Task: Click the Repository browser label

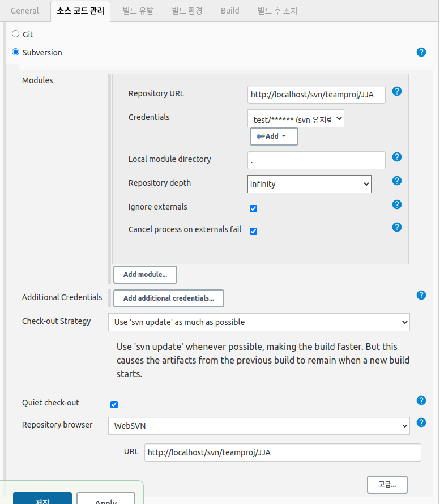Action: [x=57, y=425]
